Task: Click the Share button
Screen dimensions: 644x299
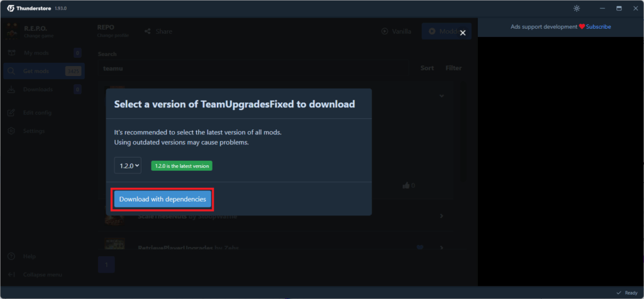Action: (x=158, y=31)
